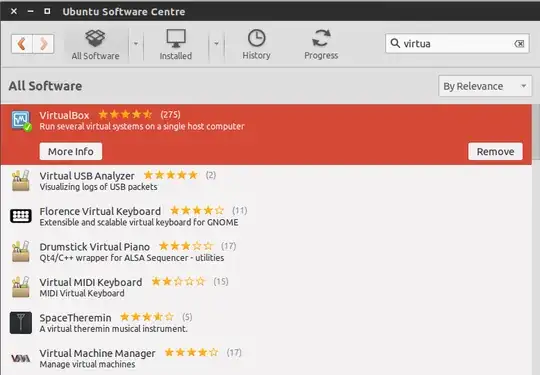Click the Drumstick Virtual Piano package icon

tap(21, 251)
